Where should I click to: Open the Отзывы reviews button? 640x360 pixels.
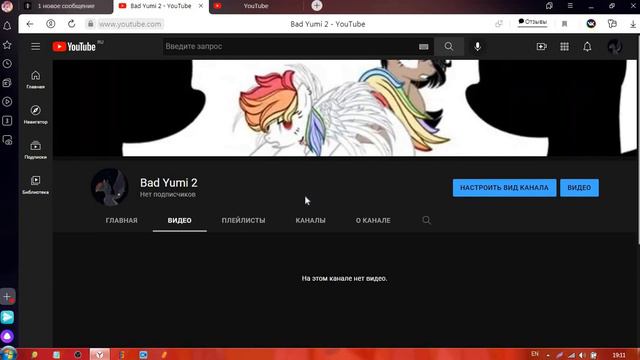[x=533, y=22]
